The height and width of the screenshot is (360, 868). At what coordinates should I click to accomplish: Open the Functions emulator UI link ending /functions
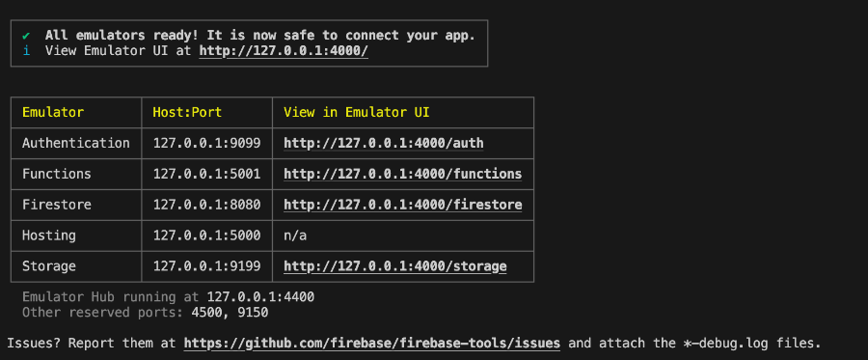[402, 174]
